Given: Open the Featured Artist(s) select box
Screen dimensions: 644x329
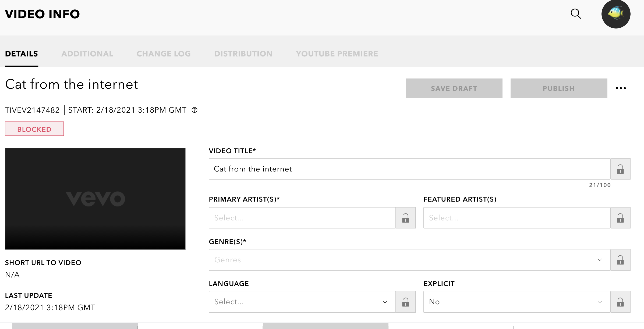Looking at the screenshot, I should click(x=517, y=218).
